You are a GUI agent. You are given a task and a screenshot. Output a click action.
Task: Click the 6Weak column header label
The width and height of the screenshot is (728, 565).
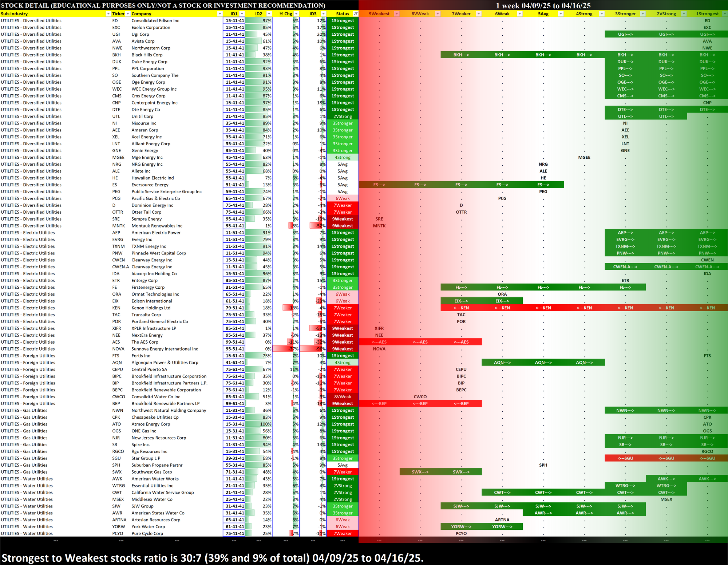pyautogui.click(x=502, y=14)
